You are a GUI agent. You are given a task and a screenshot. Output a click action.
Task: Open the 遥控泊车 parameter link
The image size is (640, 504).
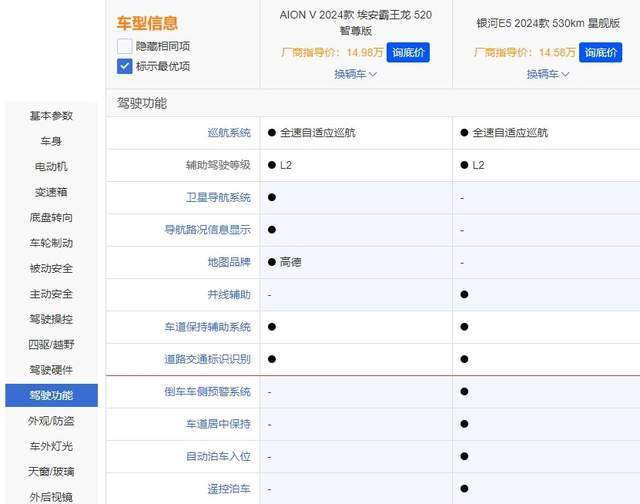[229, 489]
